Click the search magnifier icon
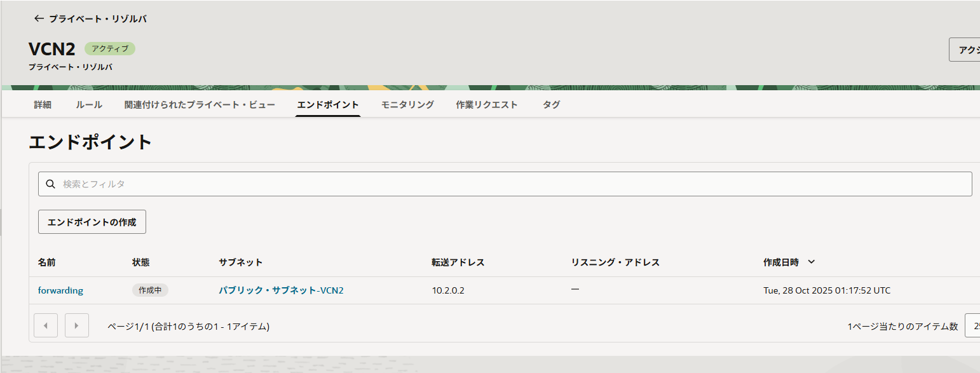980x373 pixels. point(51,184)
